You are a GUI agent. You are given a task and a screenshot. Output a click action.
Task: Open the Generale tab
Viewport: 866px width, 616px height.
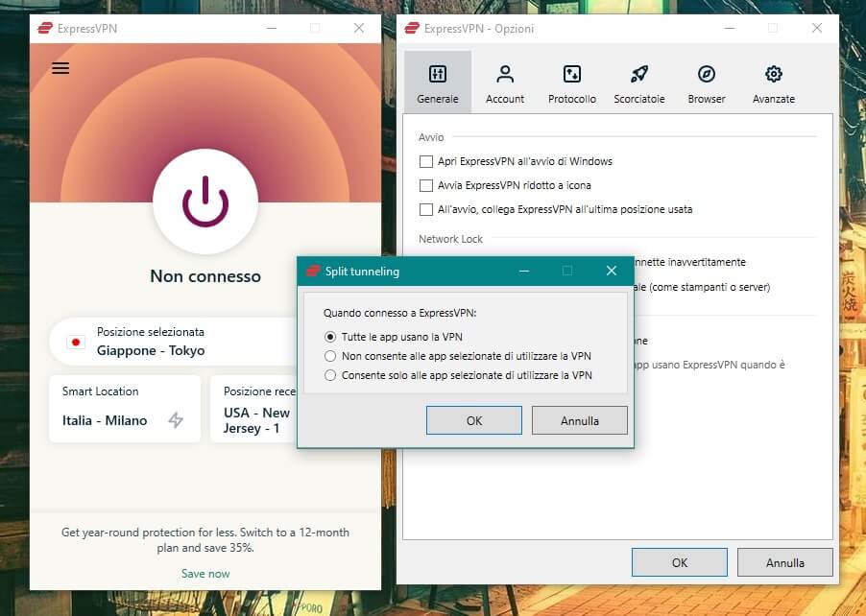click(x=438, y=83)
